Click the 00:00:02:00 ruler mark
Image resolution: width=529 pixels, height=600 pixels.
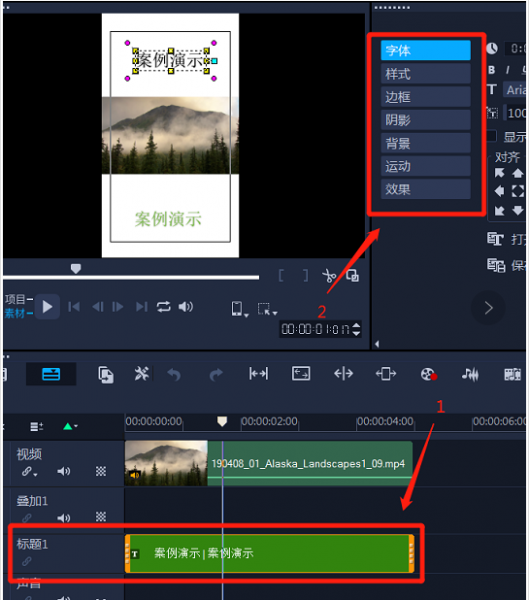[x=269, y=421]
